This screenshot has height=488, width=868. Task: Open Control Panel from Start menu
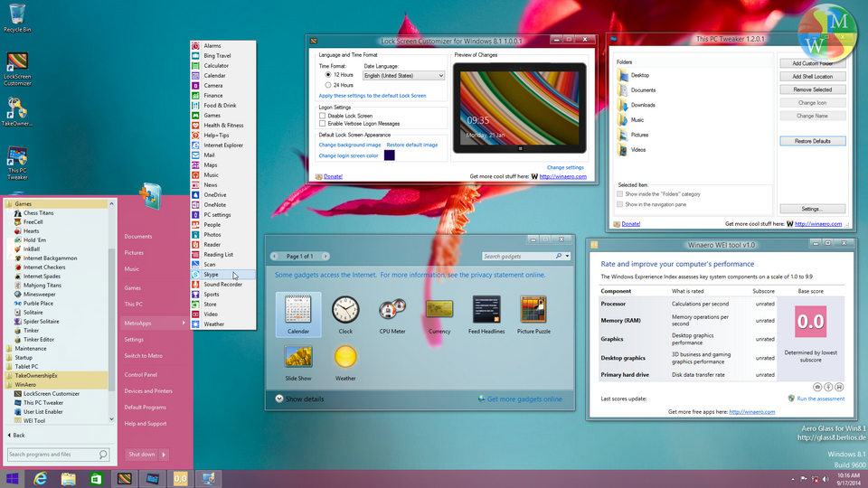coord(141,374)
